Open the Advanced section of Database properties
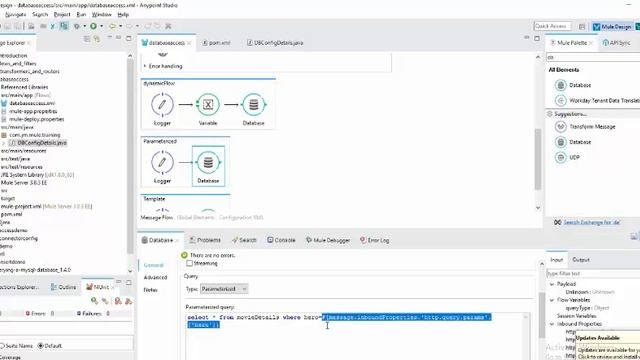 [x=156, y=278]
